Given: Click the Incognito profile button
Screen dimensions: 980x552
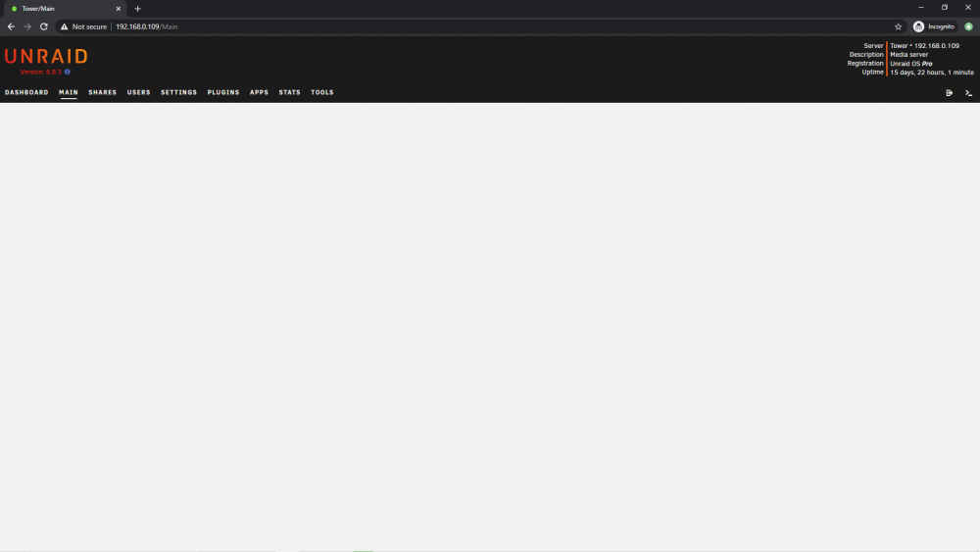Looking at the screenshot, I should (x=934, y=26).
